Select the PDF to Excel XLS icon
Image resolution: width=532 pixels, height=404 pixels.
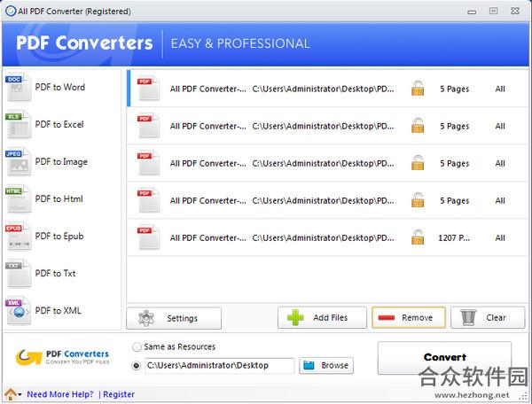pyautogui.click(x=18, y=124)
